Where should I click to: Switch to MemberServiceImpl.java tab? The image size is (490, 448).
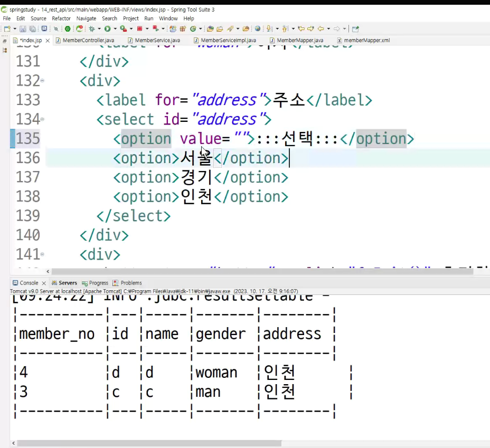pyautogui.click(x=225, y=40)
